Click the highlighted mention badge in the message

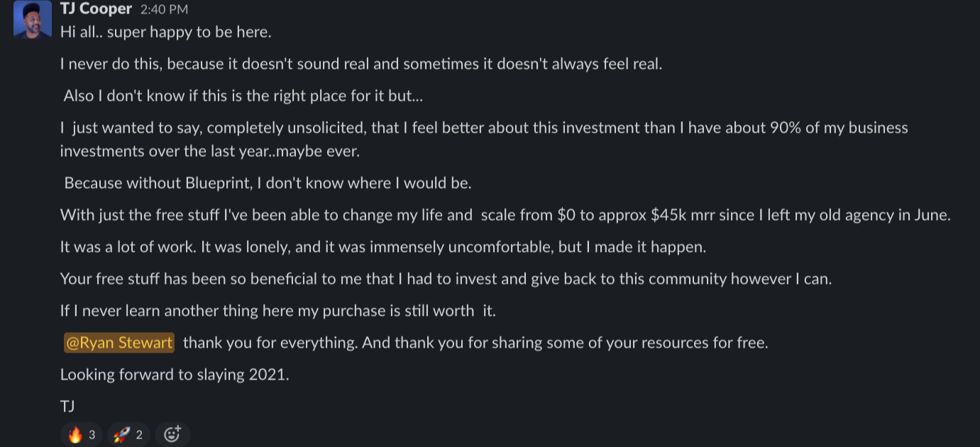[x=119, y=342]
